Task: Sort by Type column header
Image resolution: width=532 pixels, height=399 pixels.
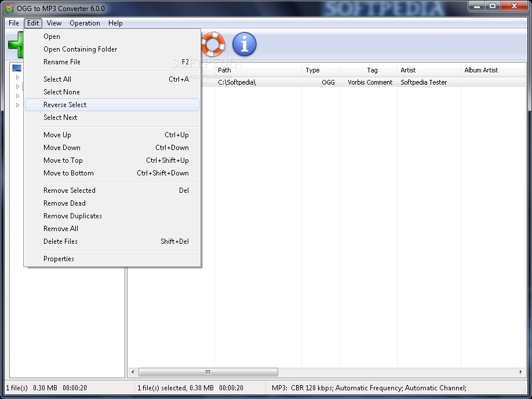Action: click(x=320, y=70)
